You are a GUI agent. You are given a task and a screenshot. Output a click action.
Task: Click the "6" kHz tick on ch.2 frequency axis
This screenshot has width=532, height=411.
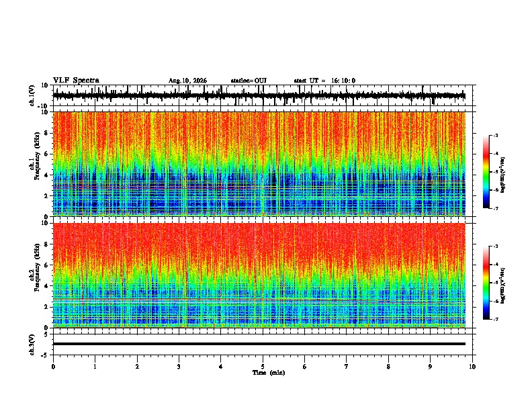pos(46,265)
